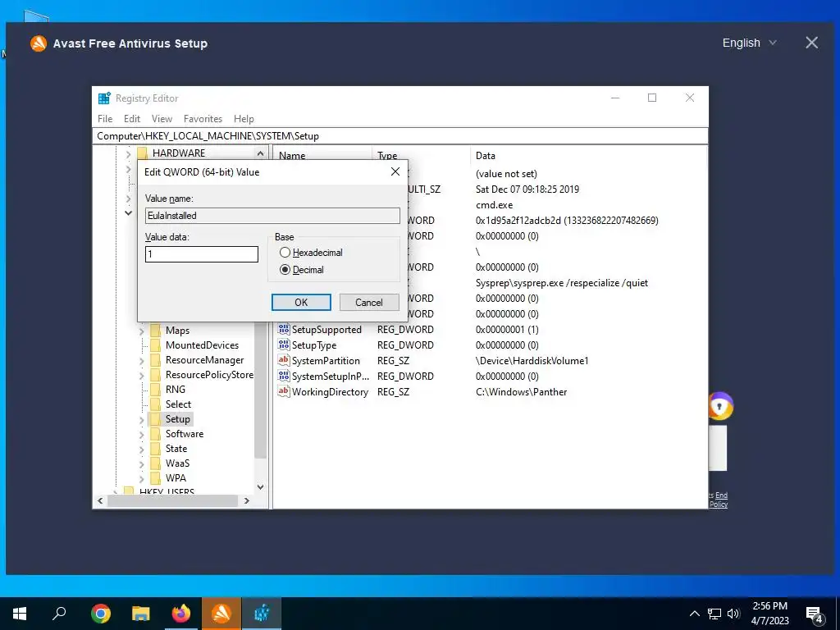Click the tree horizontal scroll left arrow
Viewport: 840px width, 630px height.
click(x=100, y=501)
